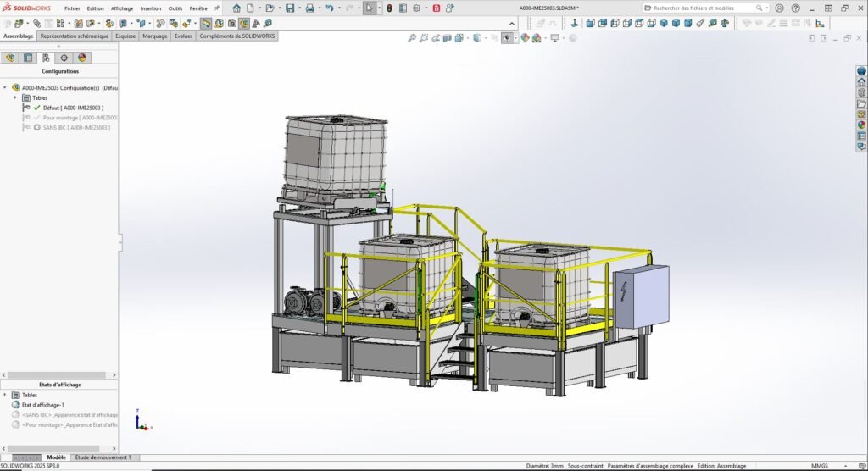Click the MMGS unit system in status bar
Screen dimensions: 868x471
[x=819, y=465]
